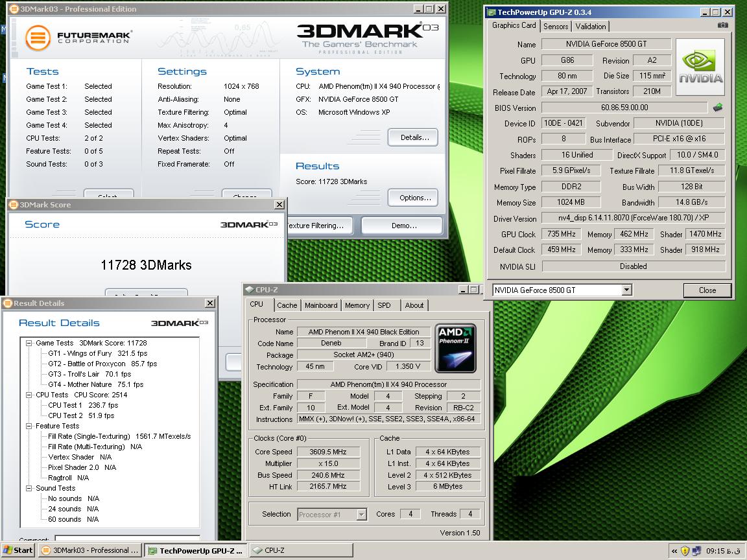Switch to the Validation tab in GPU-Z

pos(590,27)
